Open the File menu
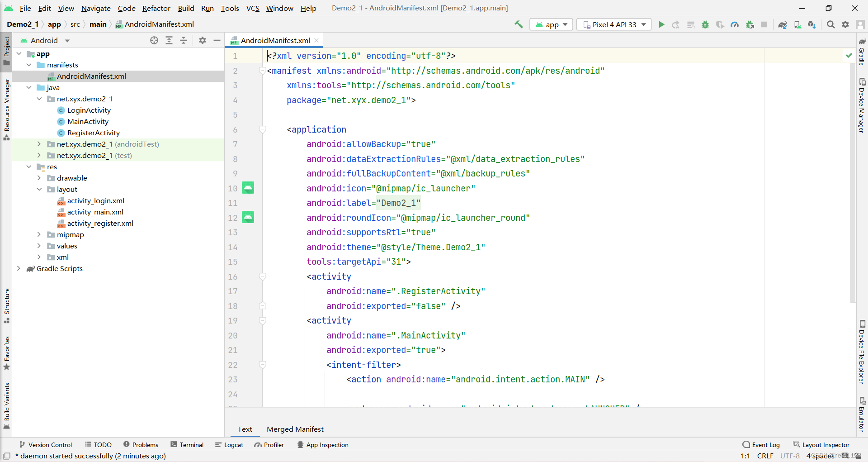The height and width of the screenshot is (462, 868). tap(25, 8)
